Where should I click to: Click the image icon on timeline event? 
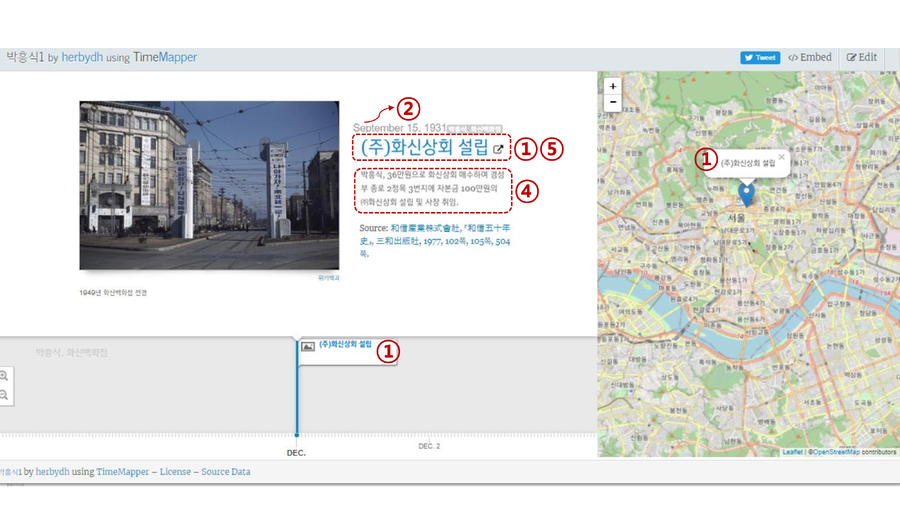click(308, 346)
